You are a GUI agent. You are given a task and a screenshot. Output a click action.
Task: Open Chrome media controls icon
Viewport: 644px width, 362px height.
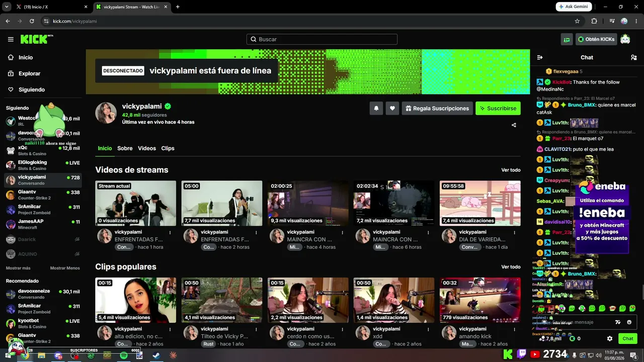(x=612, y=21)
